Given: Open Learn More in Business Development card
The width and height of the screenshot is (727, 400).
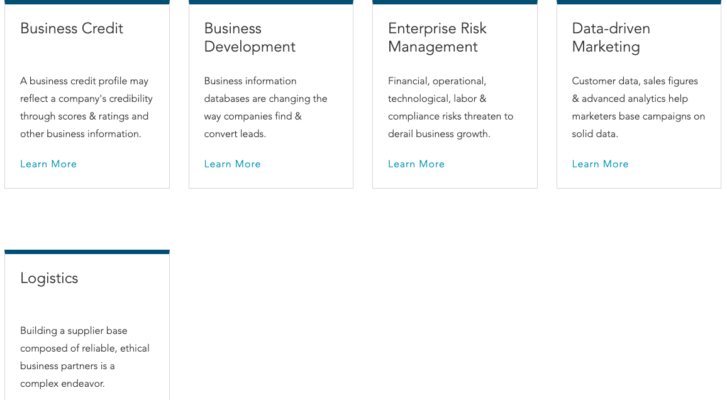Looking at the screenshot, I should pos(232,164).
